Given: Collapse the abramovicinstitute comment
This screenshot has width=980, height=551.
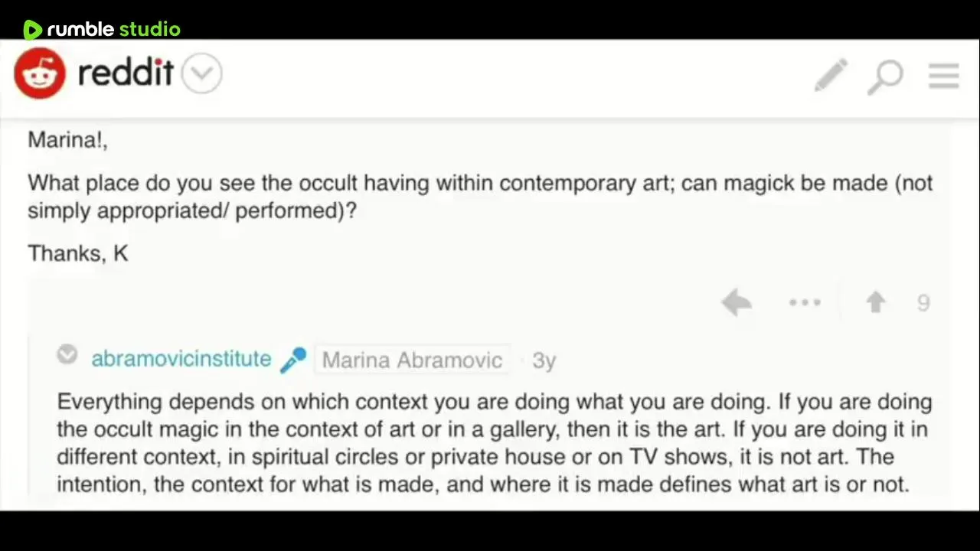Looking at the screenshot, I should (x=67, y=355).
